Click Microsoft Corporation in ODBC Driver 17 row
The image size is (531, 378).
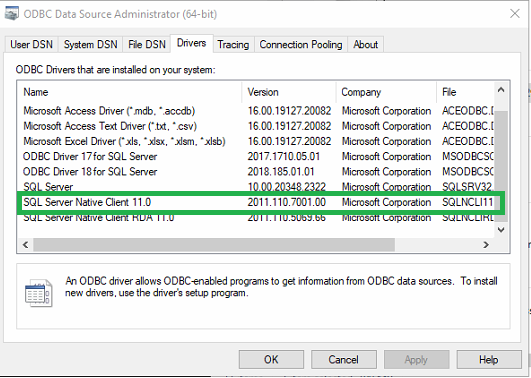(386, 156)
